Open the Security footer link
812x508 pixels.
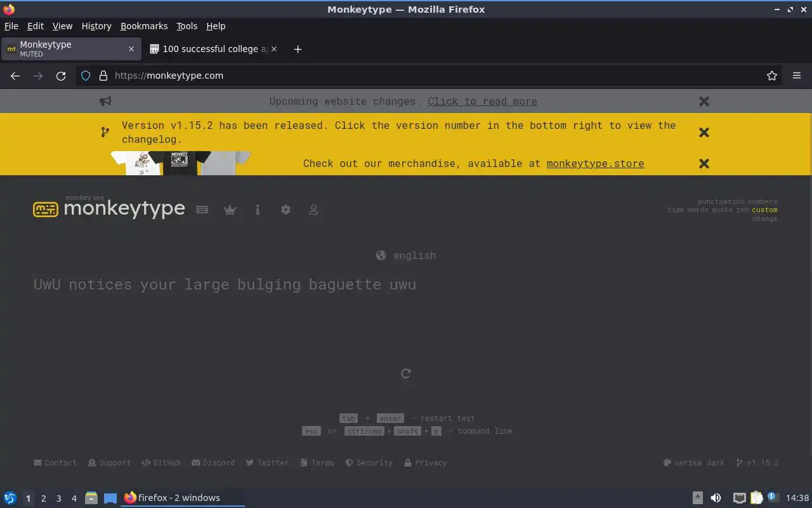(x=369, y=463)
